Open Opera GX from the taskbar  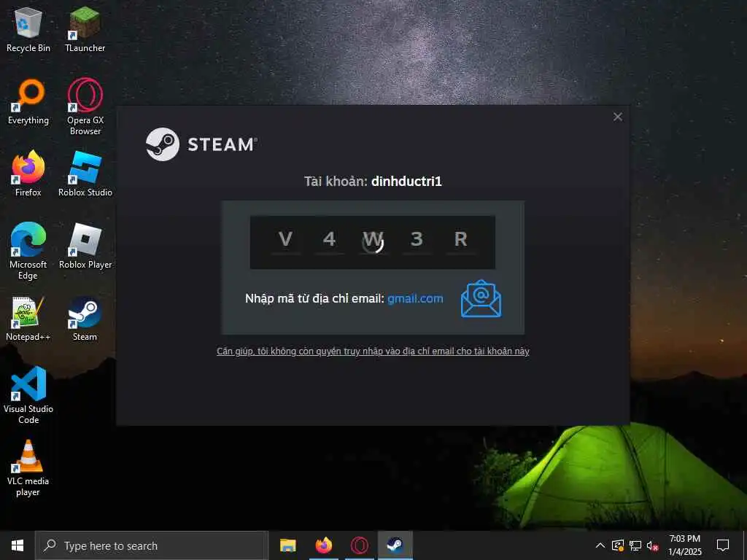[x=359, y=545]
